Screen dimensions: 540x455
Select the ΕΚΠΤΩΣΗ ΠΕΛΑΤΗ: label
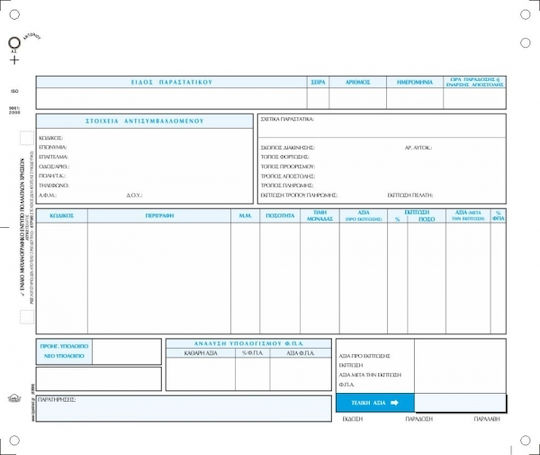click(x=410, y=195)
